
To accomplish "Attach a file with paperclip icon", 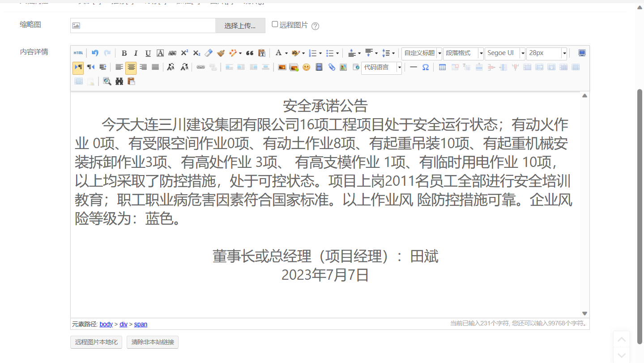I will click(332, 67).
